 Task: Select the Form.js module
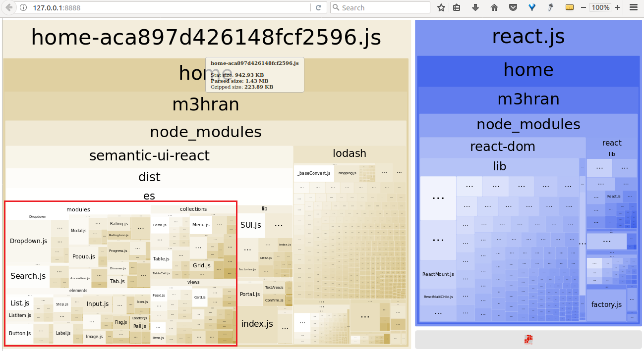(159, 225)
